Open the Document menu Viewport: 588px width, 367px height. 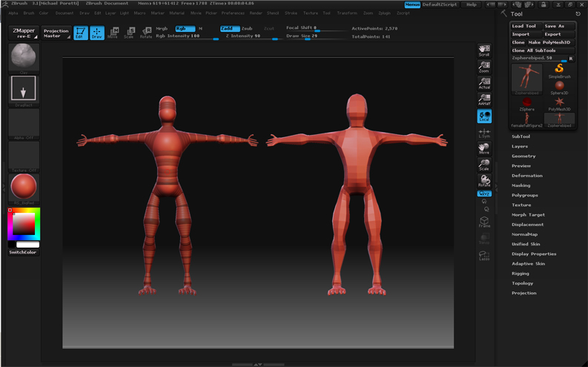point(64,13)
